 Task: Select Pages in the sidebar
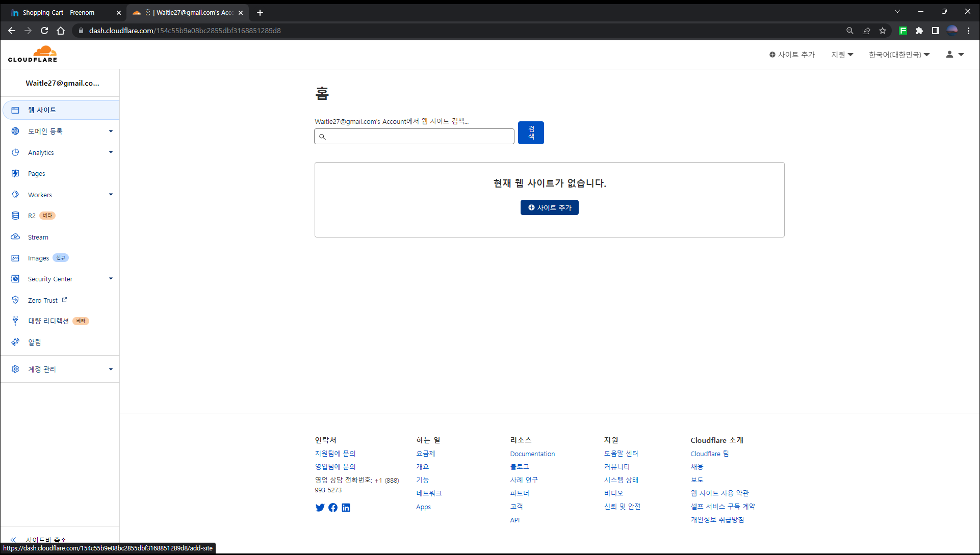(x=36, y=174)
